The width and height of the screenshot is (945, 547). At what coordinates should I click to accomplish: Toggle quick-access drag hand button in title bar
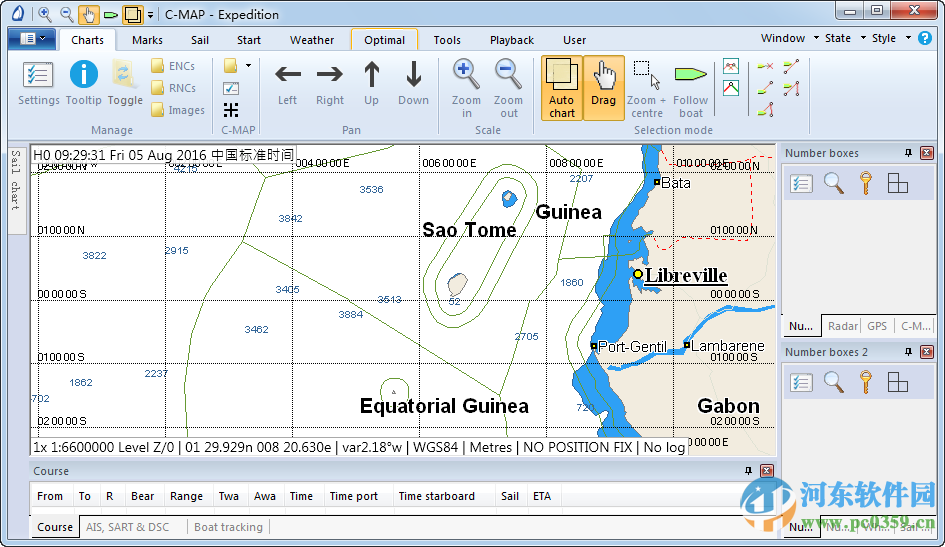88,14
